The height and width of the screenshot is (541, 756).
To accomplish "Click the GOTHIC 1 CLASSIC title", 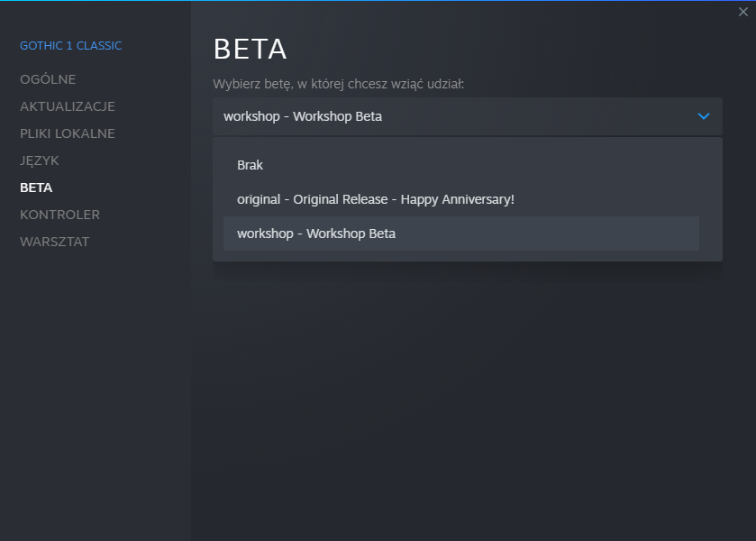I will pos(71,45).
